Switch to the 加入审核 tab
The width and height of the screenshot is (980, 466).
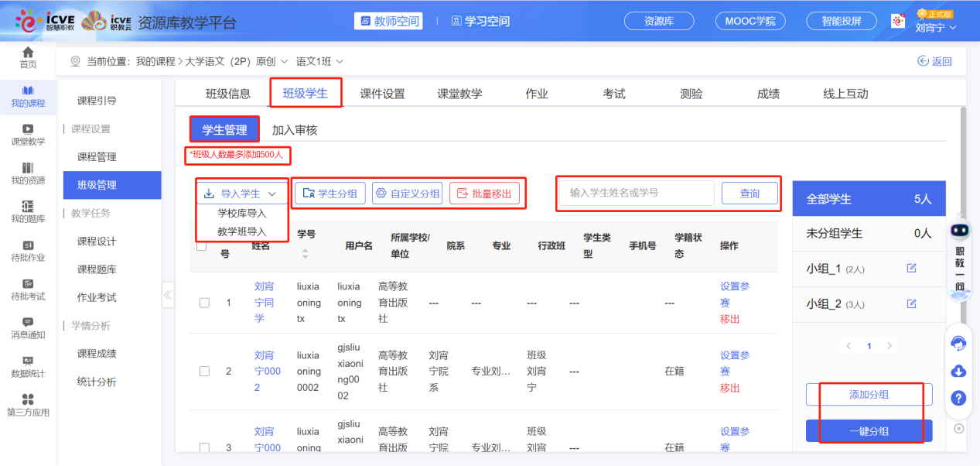pos(294,130)
